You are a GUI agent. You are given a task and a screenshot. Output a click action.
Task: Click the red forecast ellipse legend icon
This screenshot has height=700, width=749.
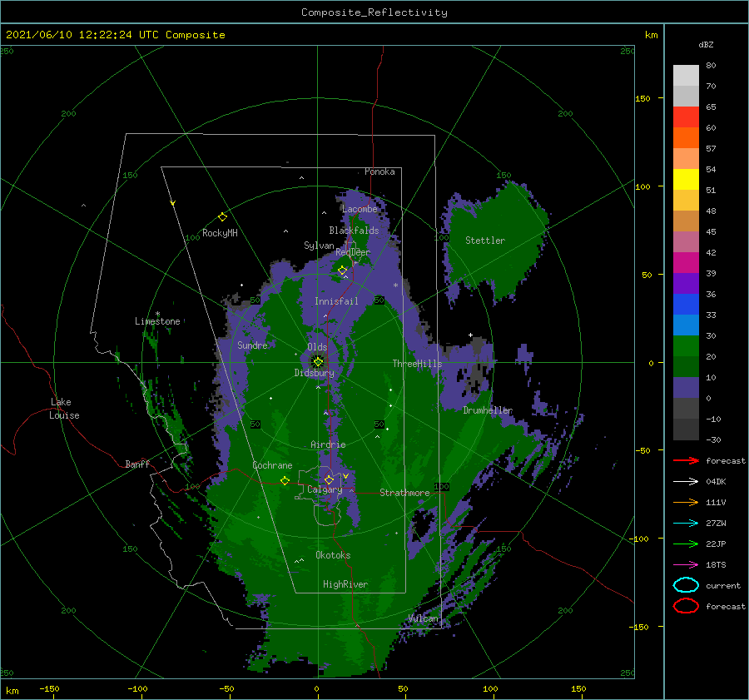coord(686,606)
